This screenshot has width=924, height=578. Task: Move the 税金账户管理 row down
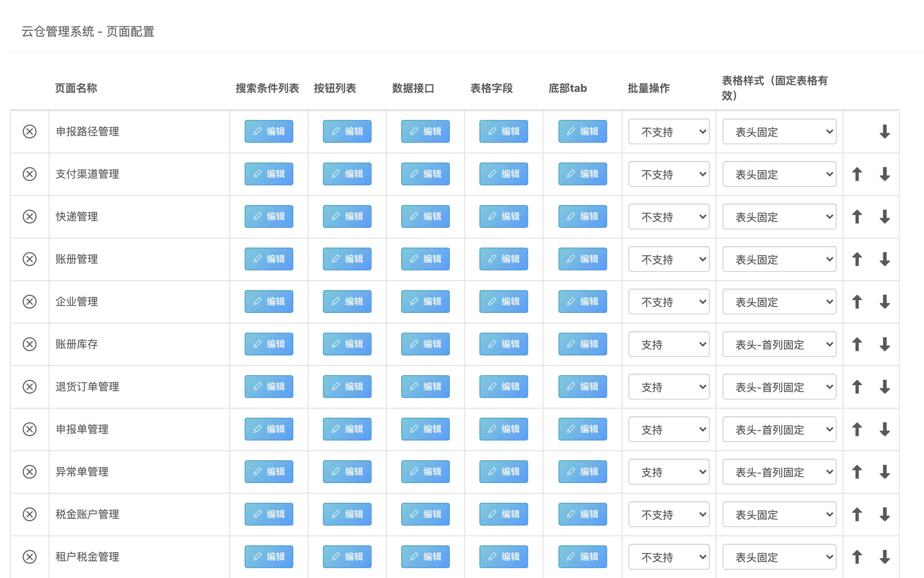[884, 514]
